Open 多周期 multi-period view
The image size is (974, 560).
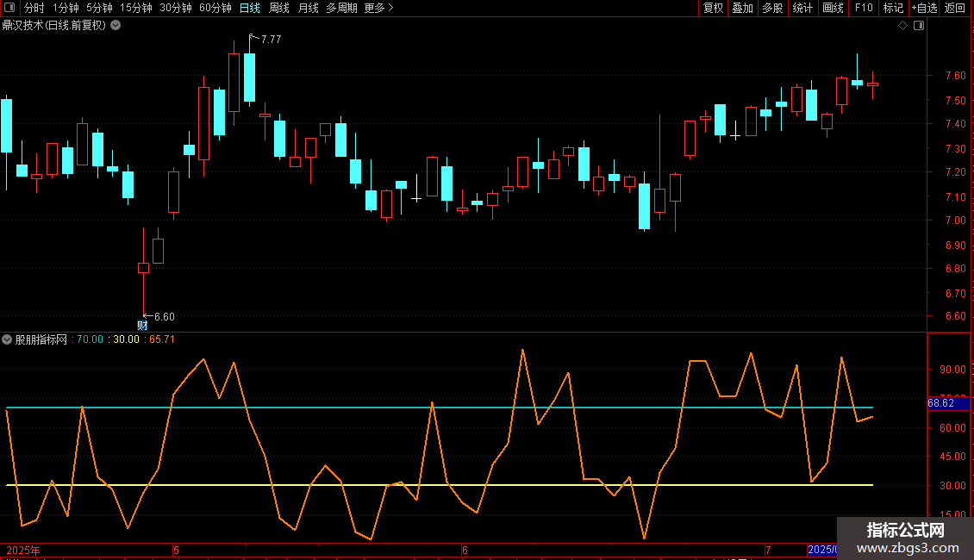[341, 8]
